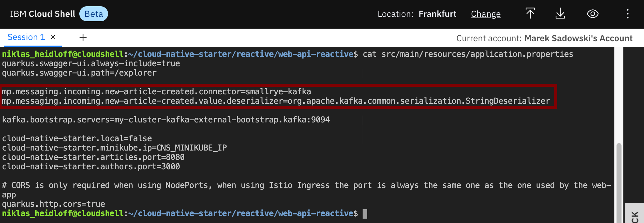Click the cat application.properties command text
644x223 pixels.
coord(468,54)
